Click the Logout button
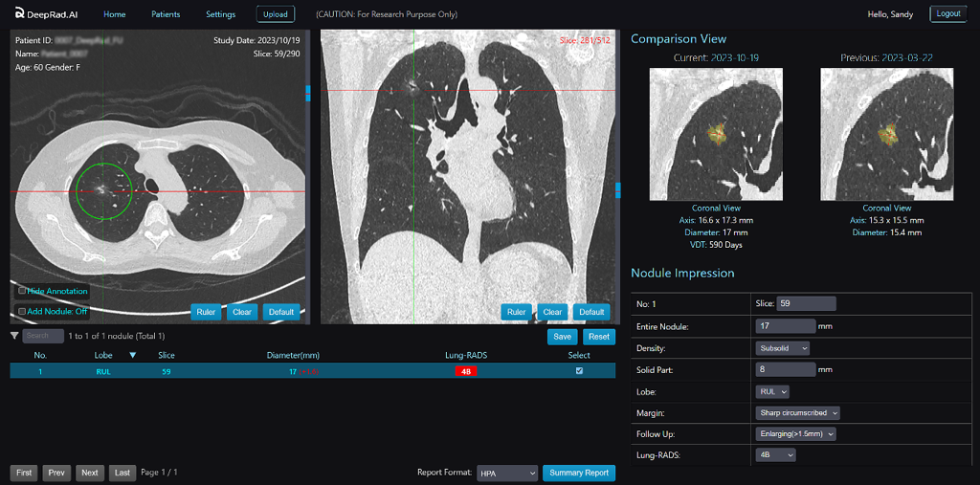Screen dimensions: 980x485 pyautogui.click(x=948, y=13)
